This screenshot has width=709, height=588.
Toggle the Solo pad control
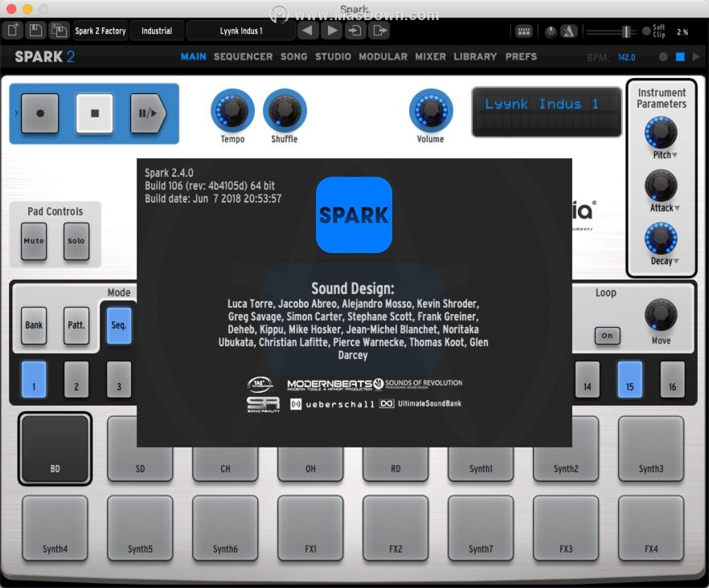coord(76,241)
